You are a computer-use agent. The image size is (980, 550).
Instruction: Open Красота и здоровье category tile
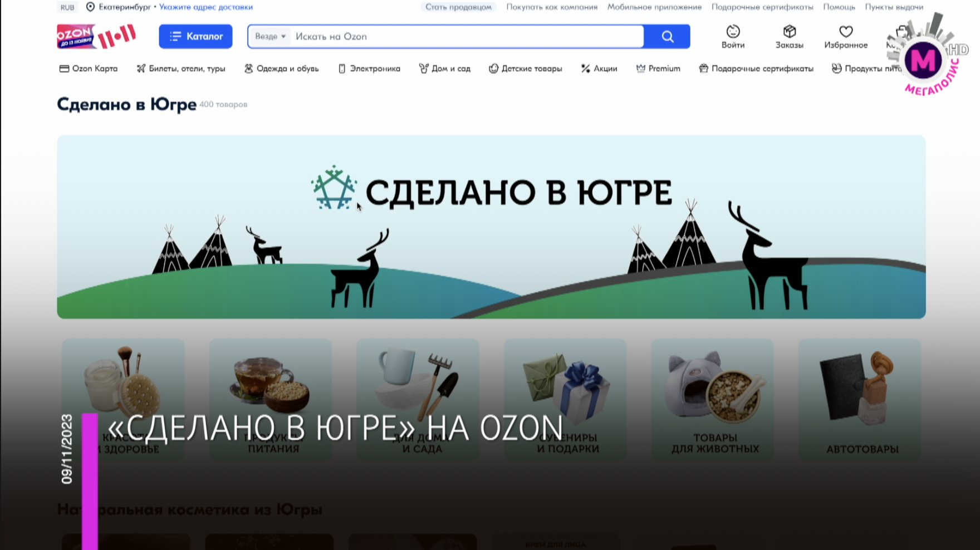coord(123,399)
